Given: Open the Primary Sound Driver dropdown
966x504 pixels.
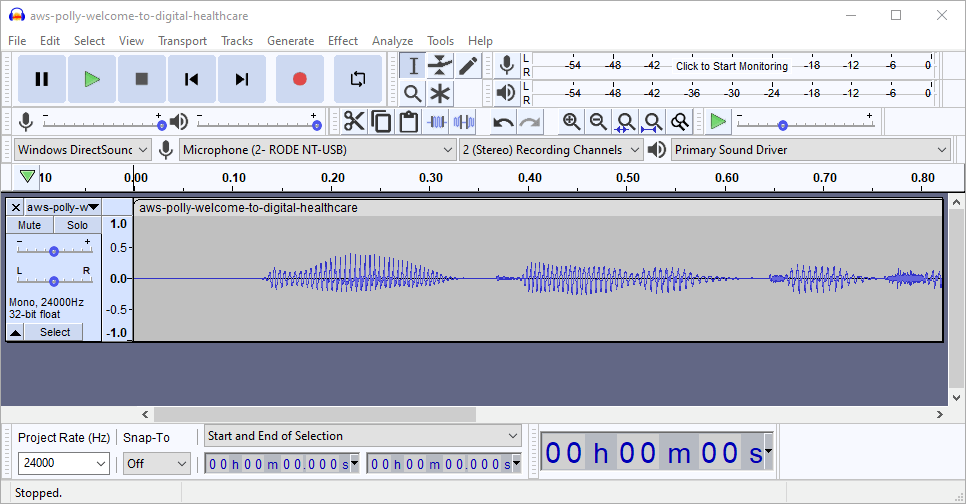Looking at the screenshot, I should click(811, 150).
